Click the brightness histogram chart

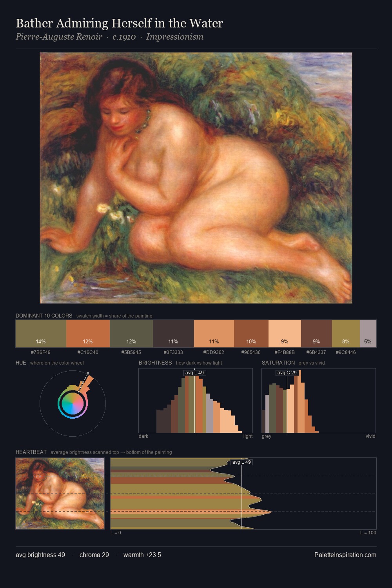click(x=196, y=401)
